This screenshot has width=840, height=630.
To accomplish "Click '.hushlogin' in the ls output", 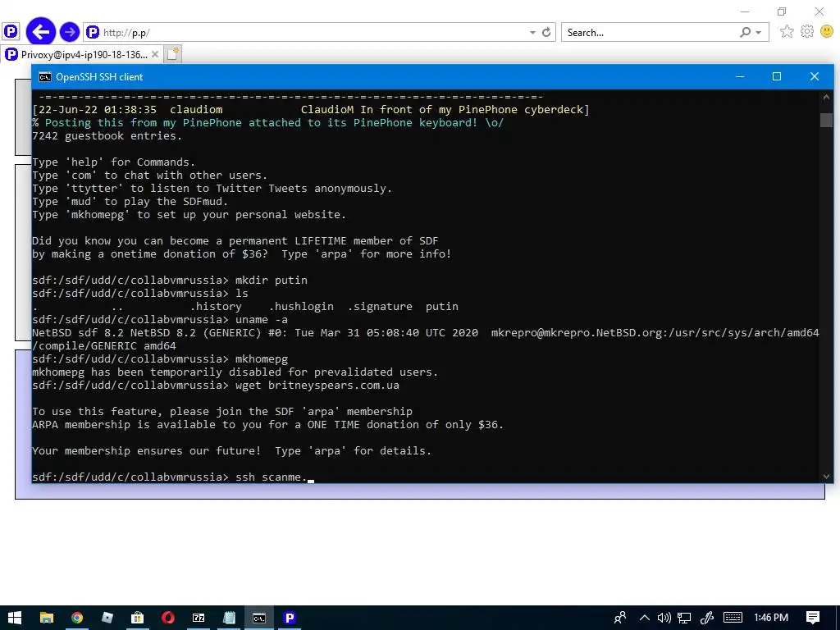I will point(301,307).
